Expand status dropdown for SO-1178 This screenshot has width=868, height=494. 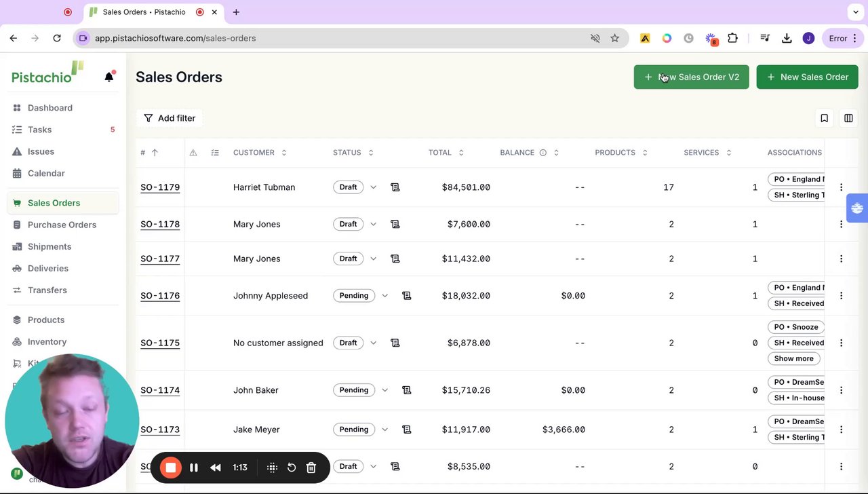tap(373, 224)
